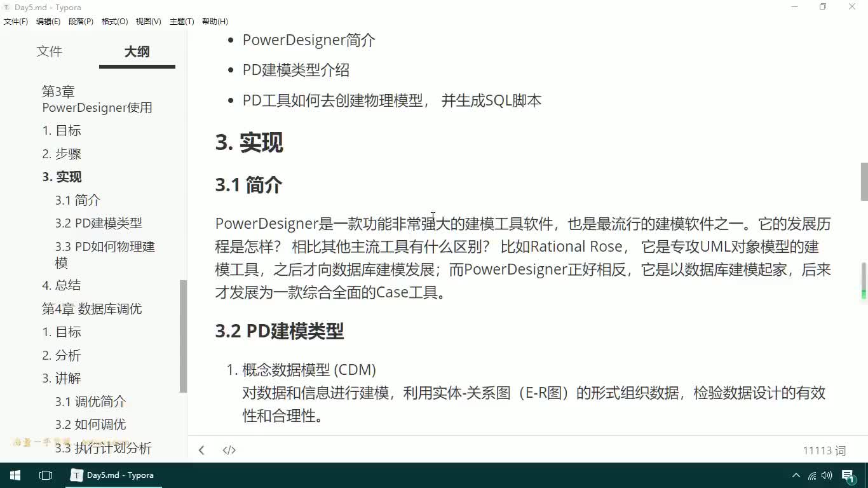Switch sidebar to 文件 tab
The height and width of the screenshot is (488, 868).
tap(50, 51)
